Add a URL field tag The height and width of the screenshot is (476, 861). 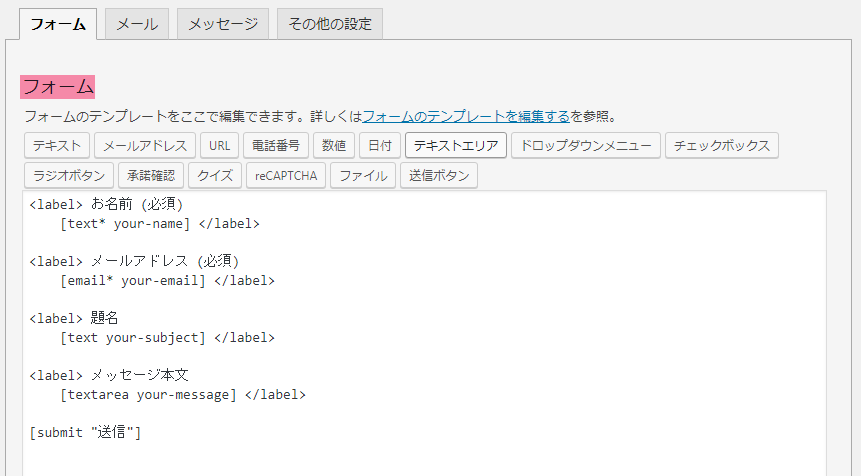pyautogui.click(x=220, y=145)
